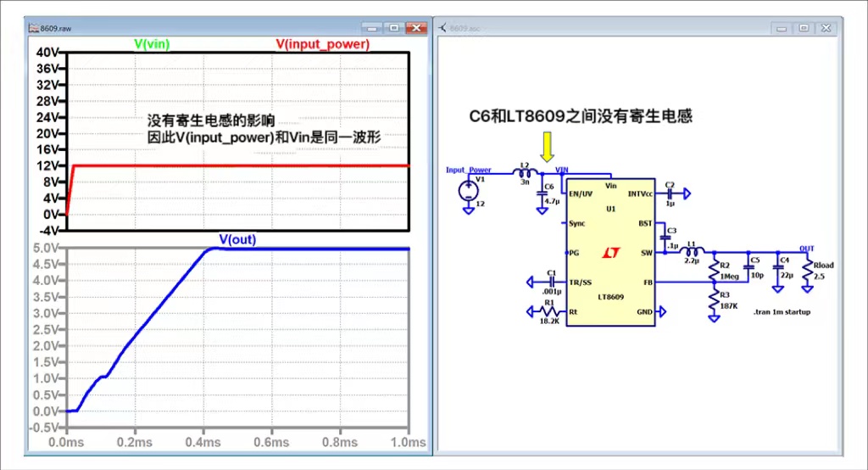
Task: Click the Input_Power net label
Action: [468, 170]
